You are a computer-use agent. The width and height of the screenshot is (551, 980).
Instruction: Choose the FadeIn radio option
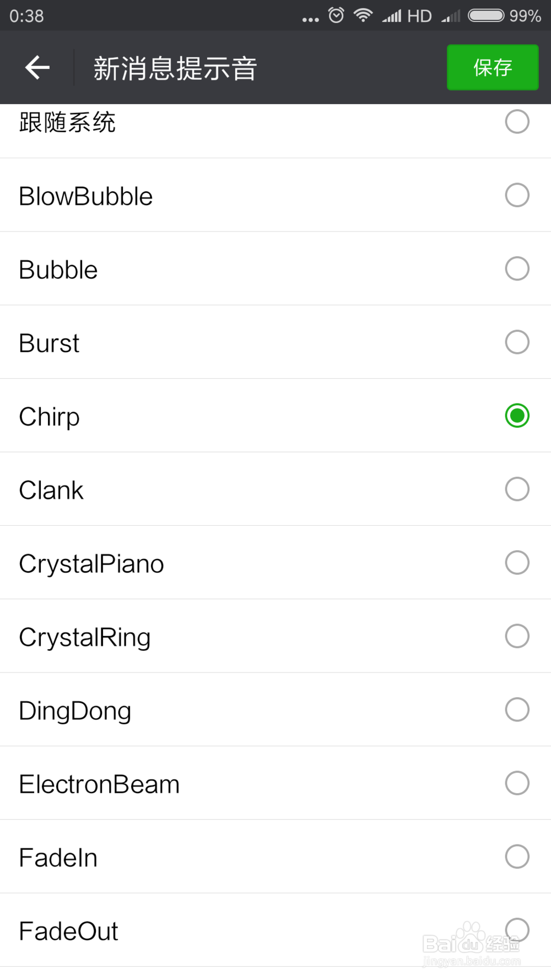click(x=517, y=857)
